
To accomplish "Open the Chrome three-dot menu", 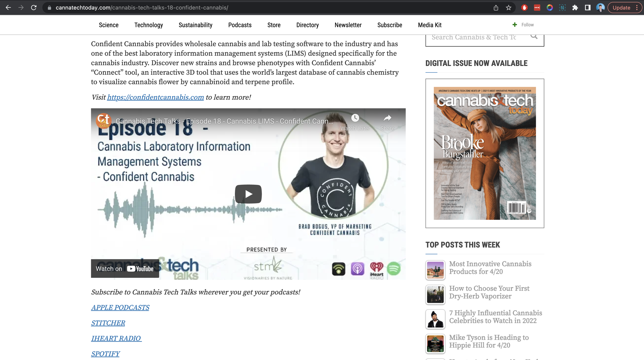I will 637,7.
